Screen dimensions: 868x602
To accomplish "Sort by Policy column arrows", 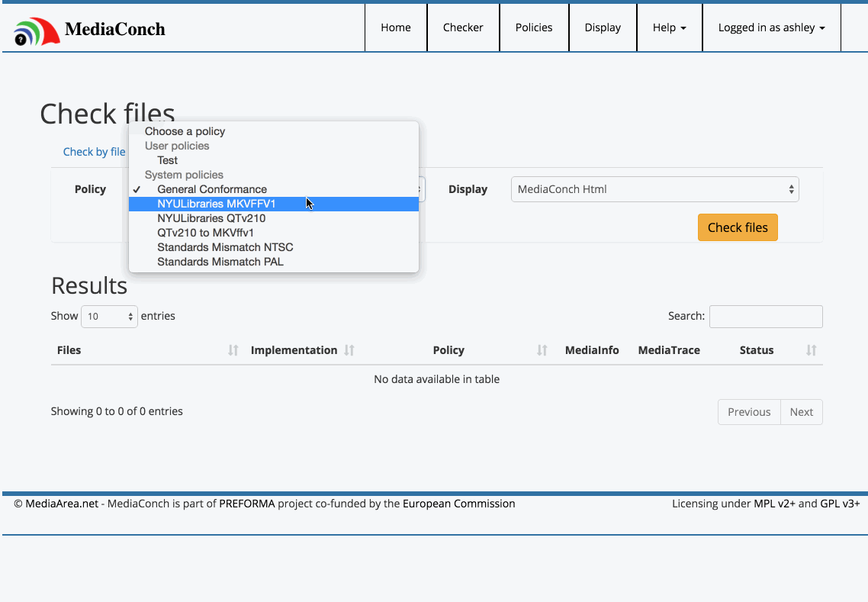I will click(542, 350).
